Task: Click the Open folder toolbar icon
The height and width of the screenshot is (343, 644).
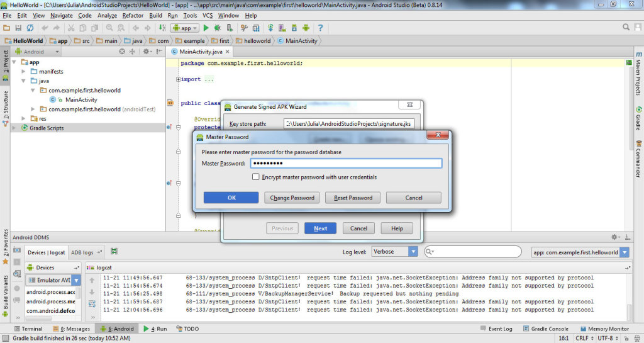Action: pos(6,28)
